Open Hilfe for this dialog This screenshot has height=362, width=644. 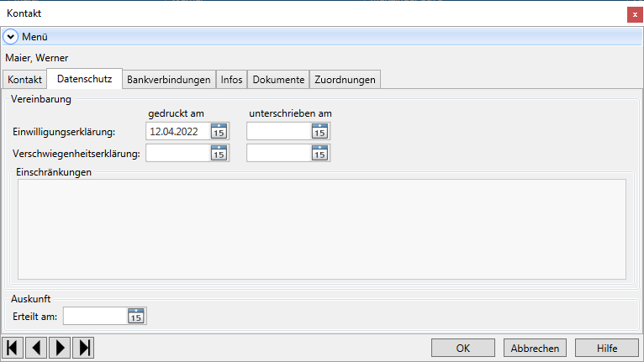click(x=607, y=348)
